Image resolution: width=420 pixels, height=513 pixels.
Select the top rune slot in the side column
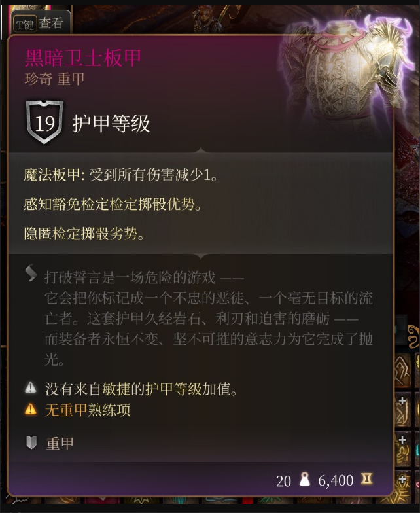(402, 370)
